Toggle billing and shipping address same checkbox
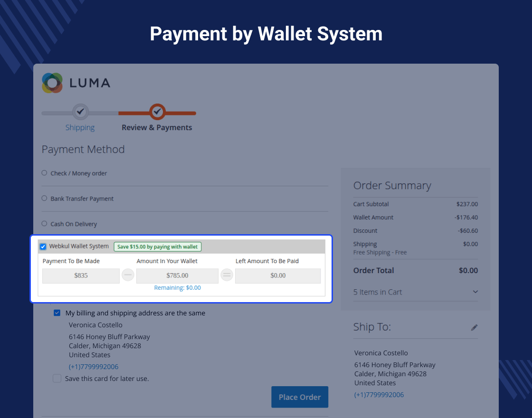This screenshot has width=532, height=418. [x=57, y=313]
